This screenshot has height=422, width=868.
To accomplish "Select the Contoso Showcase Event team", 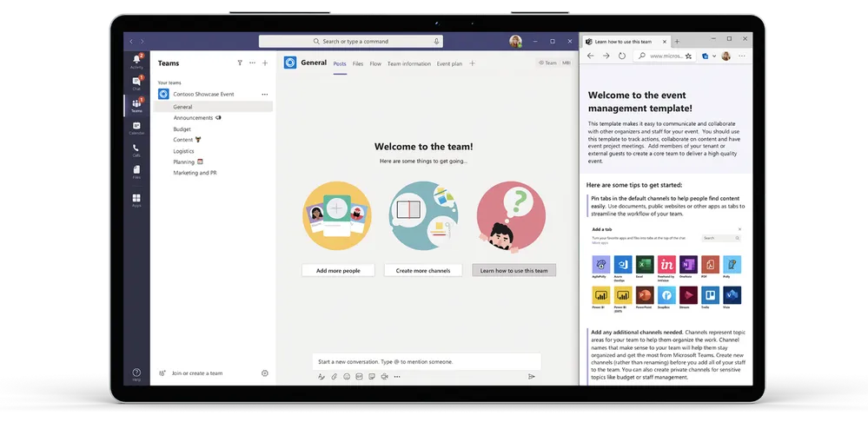I will click(203, 94).
